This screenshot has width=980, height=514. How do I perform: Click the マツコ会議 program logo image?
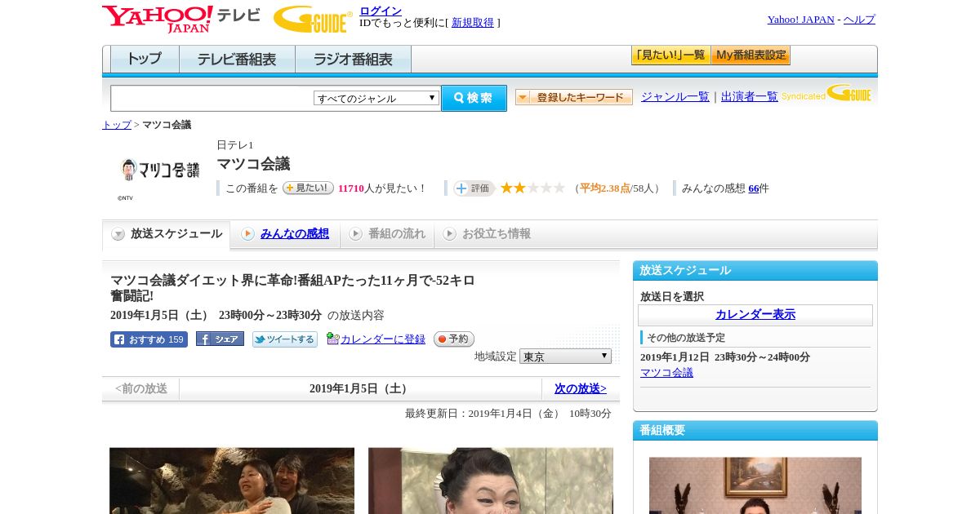pos(159,170)
